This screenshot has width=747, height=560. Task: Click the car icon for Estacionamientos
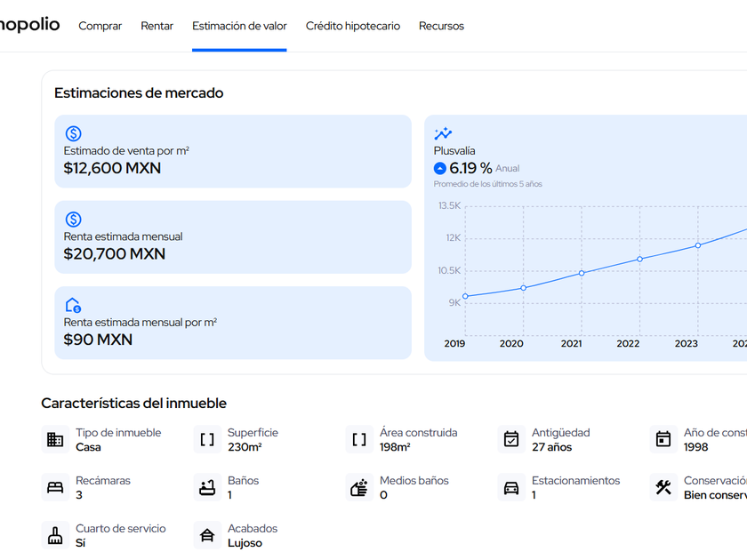tap(511, 487)
